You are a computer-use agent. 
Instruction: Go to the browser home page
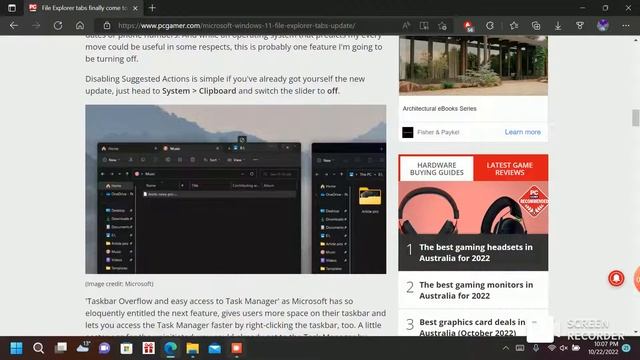coord(80,25)
